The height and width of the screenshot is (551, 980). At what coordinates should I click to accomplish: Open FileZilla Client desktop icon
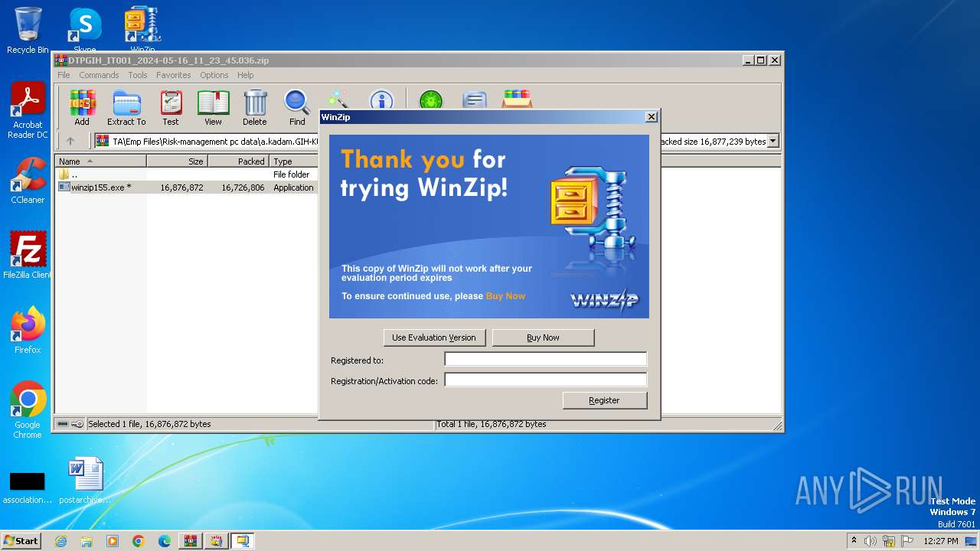(x=28, y=255)
